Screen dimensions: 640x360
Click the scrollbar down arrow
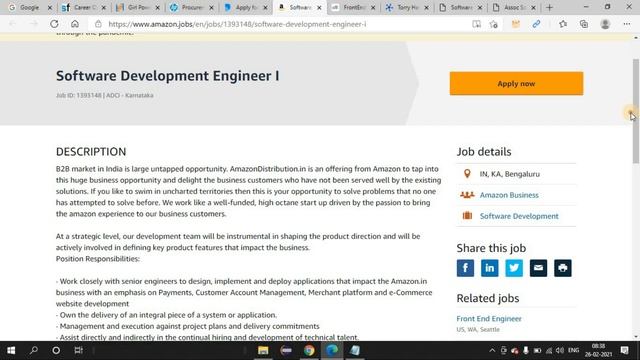[636, 337]
